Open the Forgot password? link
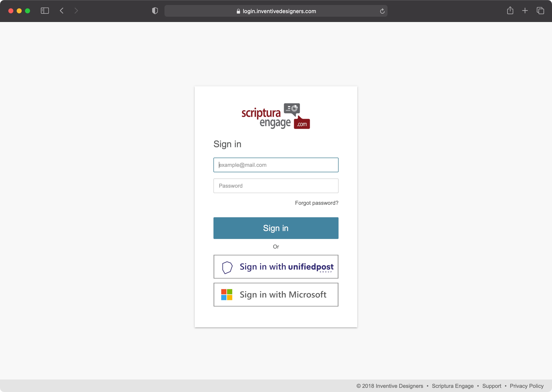 316,203
